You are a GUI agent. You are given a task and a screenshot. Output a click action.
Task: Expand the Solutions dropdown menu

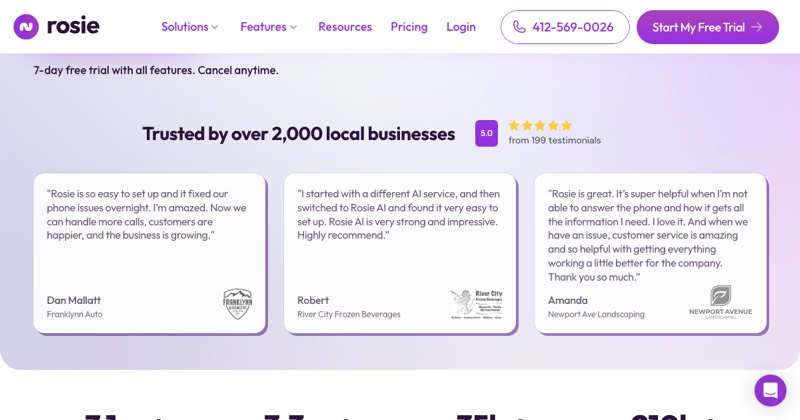pos(189,27)
